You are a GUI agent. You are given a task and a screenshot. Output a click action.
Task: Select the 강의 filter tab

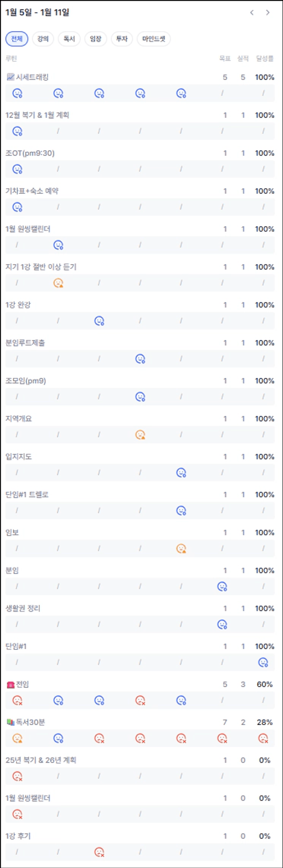pos(43,39)
